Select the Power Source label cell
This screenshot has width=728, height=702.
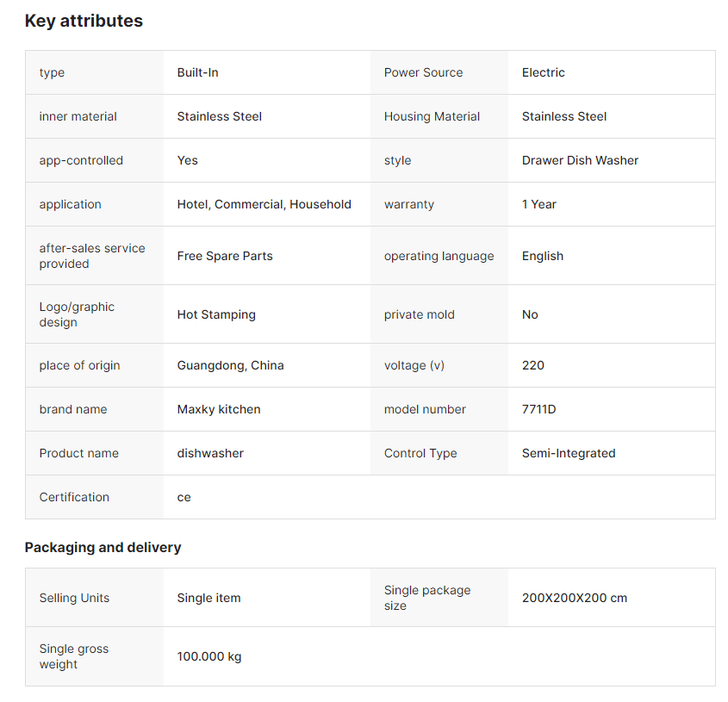pos(423,72)
